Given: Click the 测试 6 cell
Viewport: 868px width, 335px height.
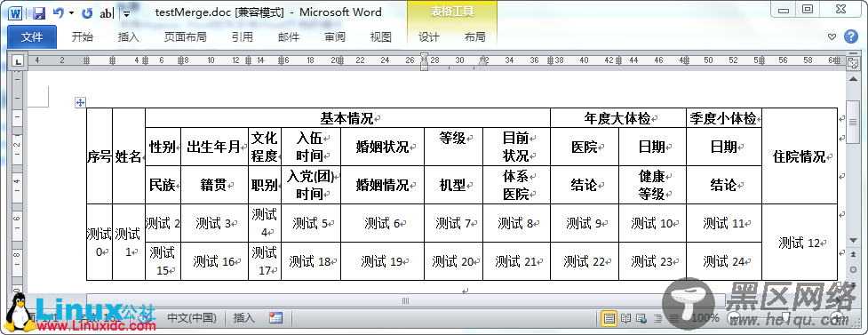Looking at the screenshot, I should click(383, 223).
